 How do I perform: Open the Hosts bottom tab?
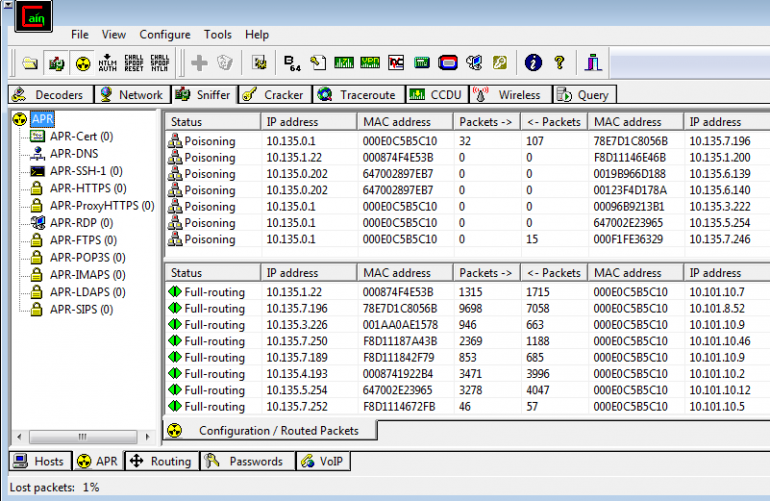coord(40,461)
